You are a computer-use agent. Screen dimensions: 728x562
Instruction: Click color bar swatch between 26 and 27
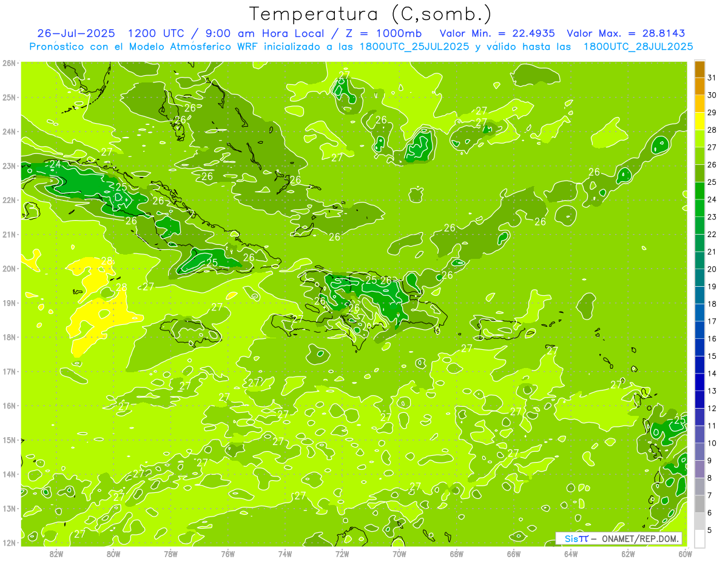(699, 156)
